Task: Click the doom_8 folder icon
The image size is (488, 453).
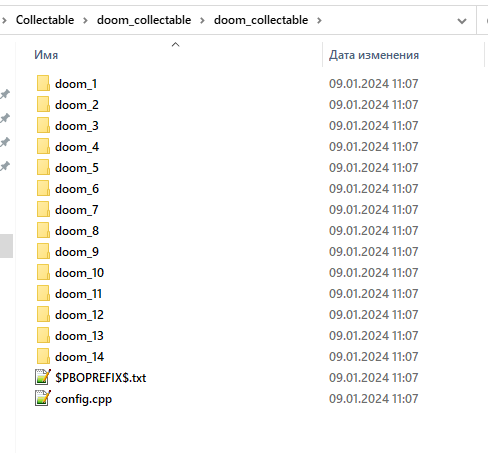Action: tap(43, 230)
